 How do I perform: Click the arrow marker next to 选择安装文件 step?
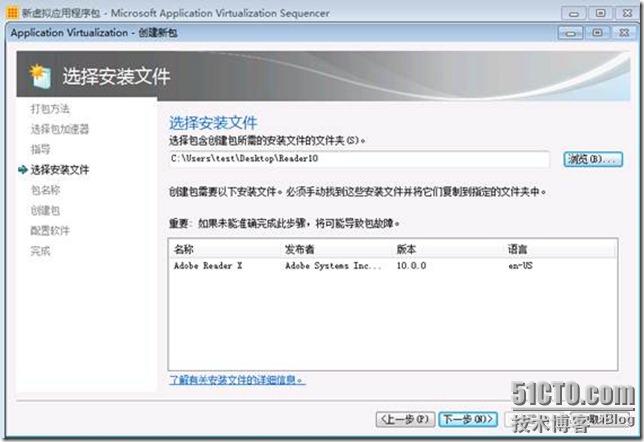coord(23,169)
